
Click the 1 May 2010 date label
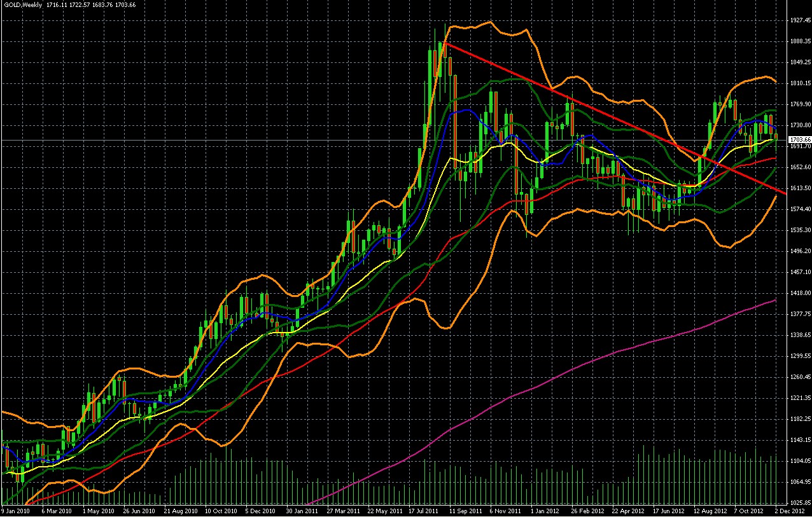point(99,511)
